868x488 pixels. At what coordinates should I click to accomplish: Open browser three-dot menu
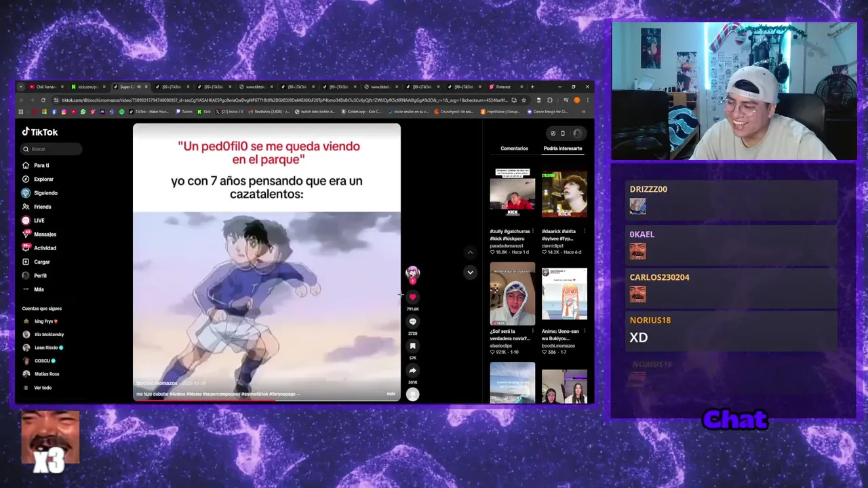pos(587,100)
